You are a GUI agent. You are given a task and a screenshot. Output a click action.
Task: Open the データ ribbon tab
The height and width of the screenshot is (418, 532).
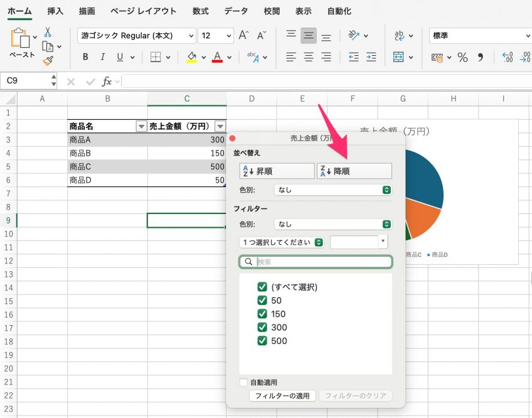pos(236,11)
